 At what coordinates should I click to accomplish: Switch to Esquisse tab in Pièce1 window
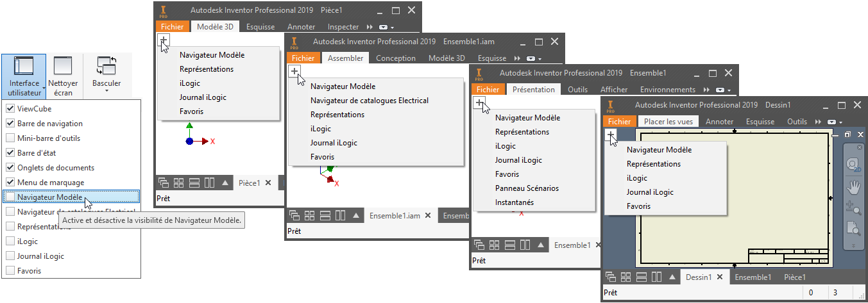point(260,27)
